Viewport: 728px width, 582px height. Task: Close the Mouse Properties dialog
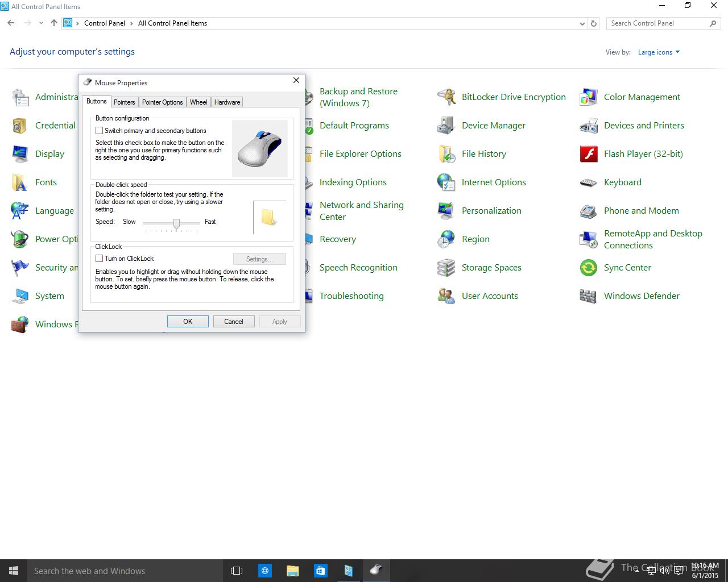tap(296, 81)
